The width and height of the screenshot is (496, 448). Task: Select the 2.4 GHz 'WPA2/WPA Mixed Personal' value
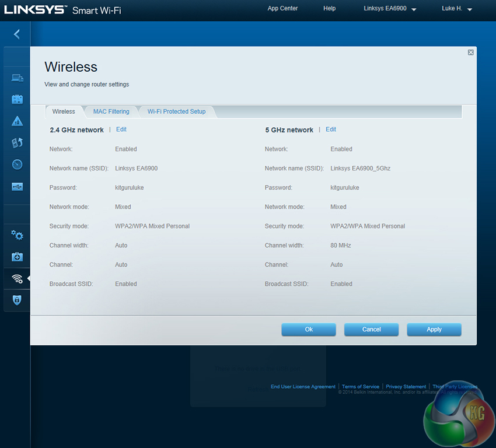[x=152, y=226]
